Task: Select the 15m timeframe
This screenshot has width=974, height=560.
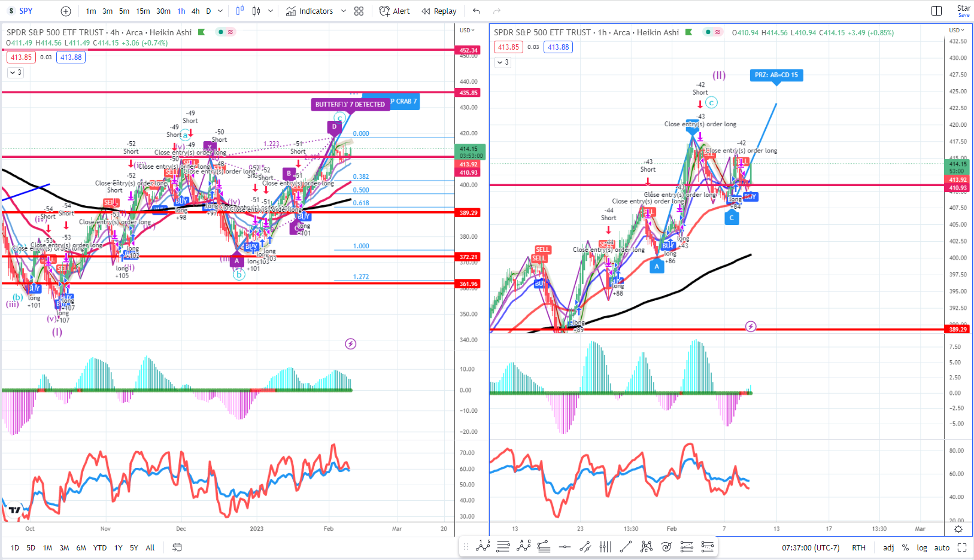Action: [x=143, y=11]
